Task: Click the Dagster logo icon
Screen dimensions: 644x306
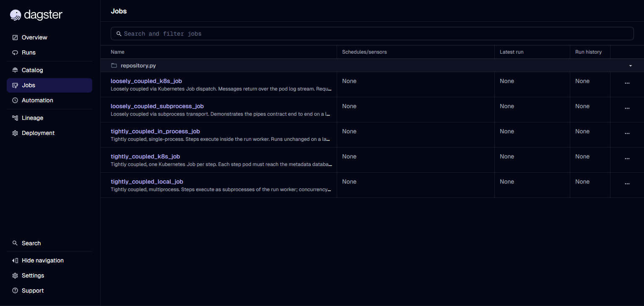Action: pyautogui.click(x=16, y=15)
